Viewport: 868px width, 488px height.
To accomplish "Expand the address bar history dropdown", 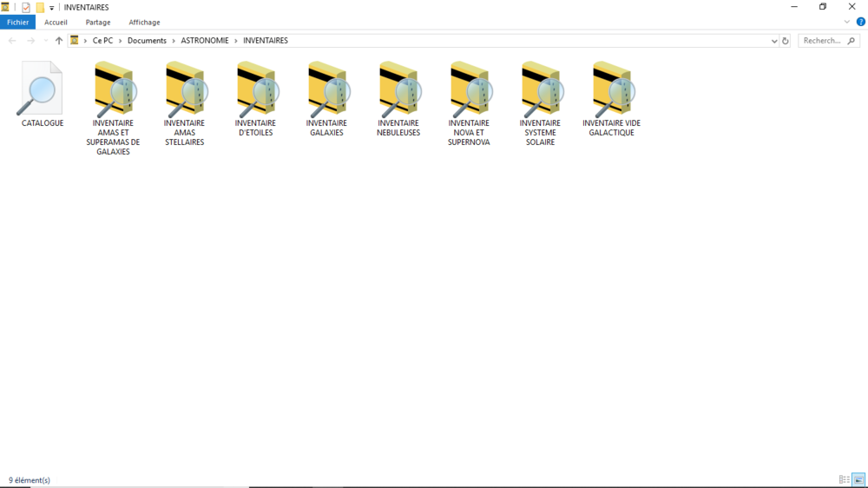I will pyautogui.click(x=774, y=41).
